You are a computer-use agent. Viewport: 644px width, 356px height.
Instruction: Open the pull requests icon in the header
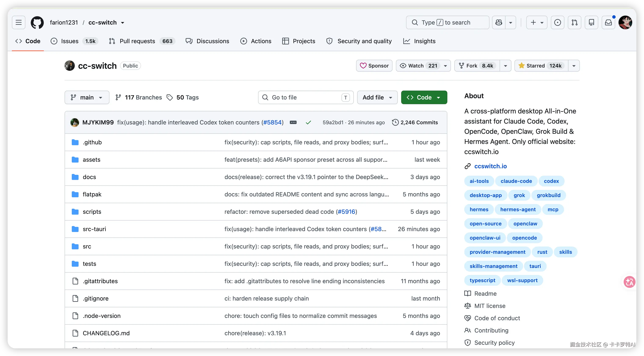[x=575, y=22]
